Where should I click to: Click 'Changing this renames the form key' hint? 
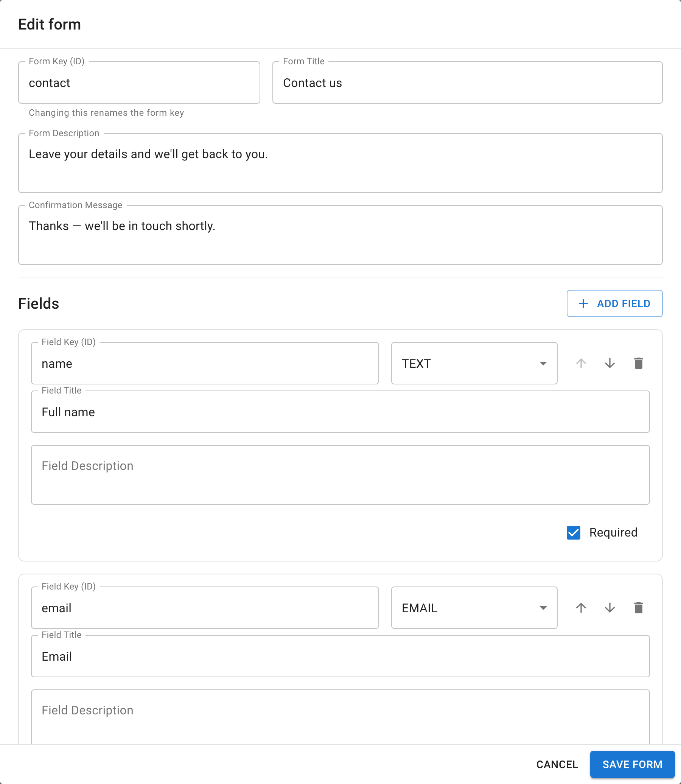point(106,113)
